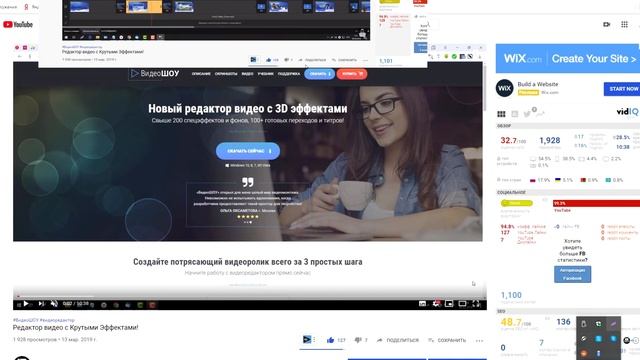Click the red buy button in the site header

(x=352, y=74)
